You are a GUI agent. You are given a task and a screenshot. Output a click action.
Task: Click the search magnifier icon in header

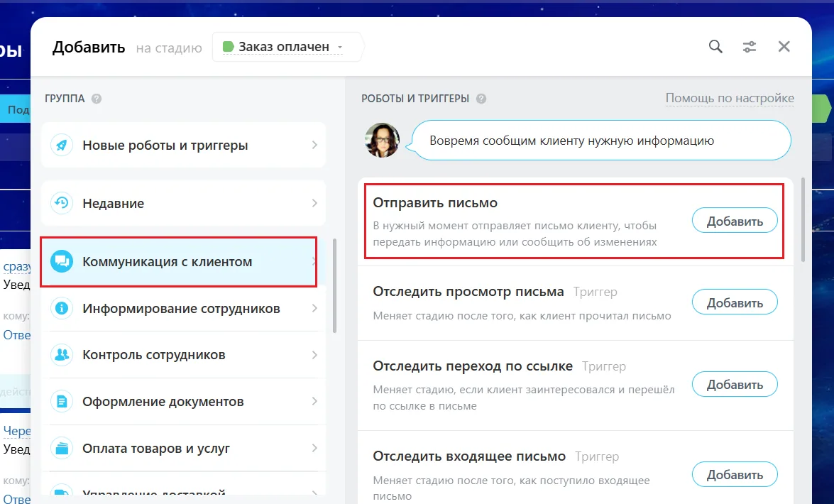(715, 47)
